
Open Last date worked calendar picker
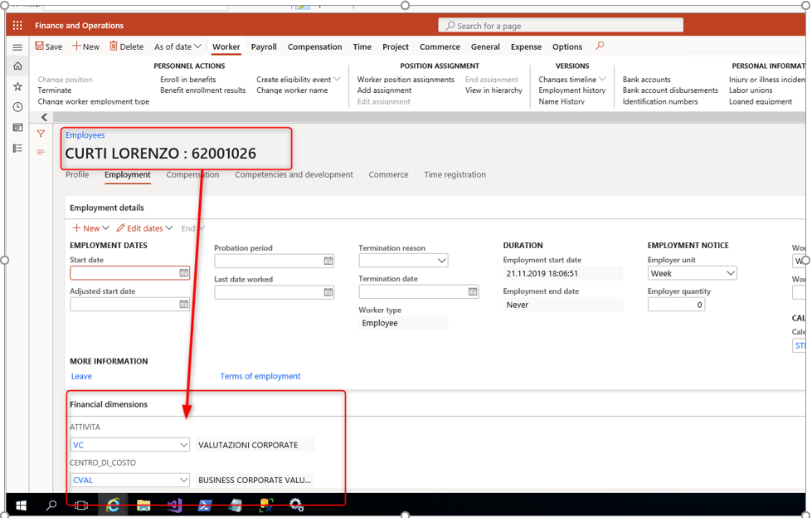(328, 292)
